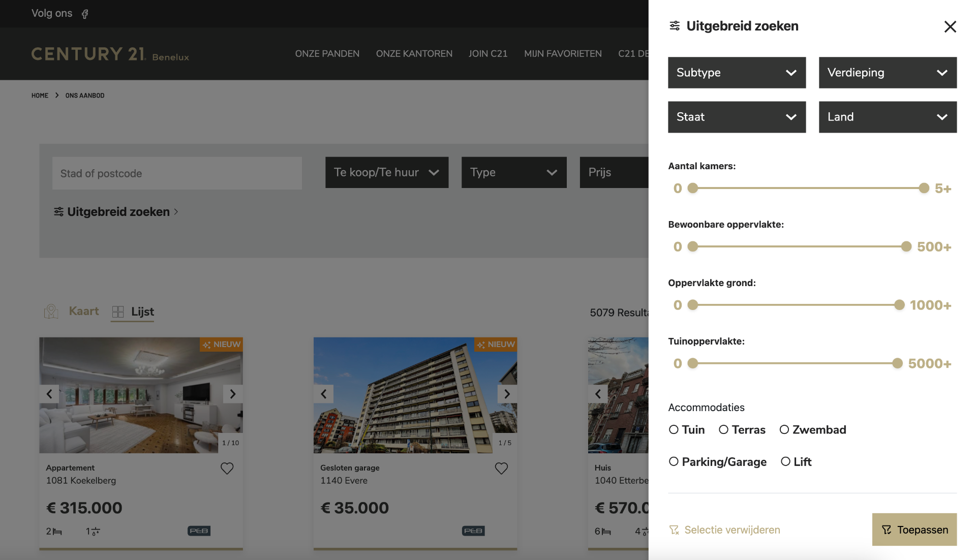Click the Facebook icon next to Volg ons
Screen dimensions: 976x560
85,14
